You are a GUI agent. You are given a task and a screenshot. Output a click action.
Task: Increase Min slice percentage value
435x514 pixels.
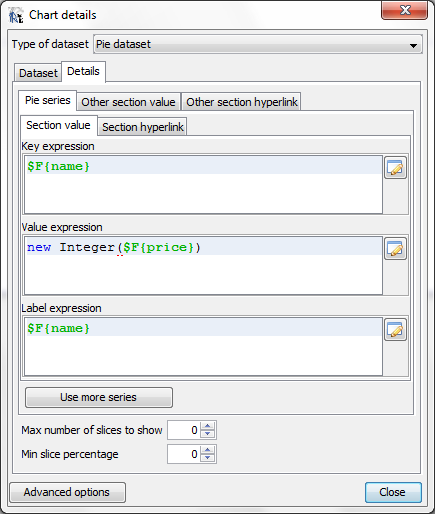[x=208, y=450]
